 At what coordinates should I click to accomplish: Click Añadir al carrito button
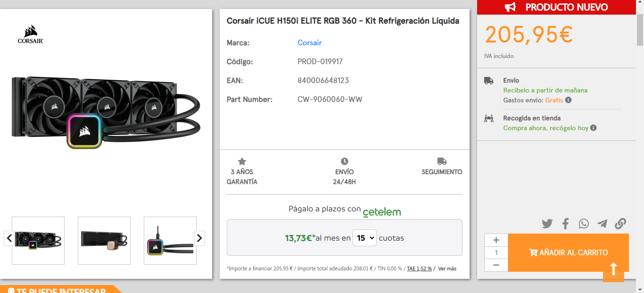[568, 252]
